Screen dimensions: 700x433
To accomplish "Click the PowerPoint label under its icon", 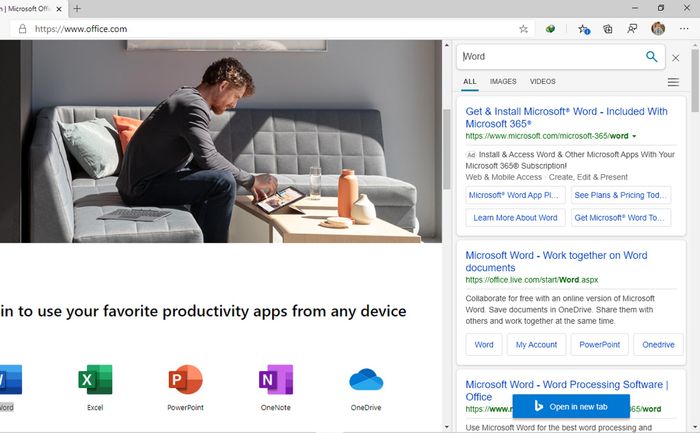I will (185, 408).
